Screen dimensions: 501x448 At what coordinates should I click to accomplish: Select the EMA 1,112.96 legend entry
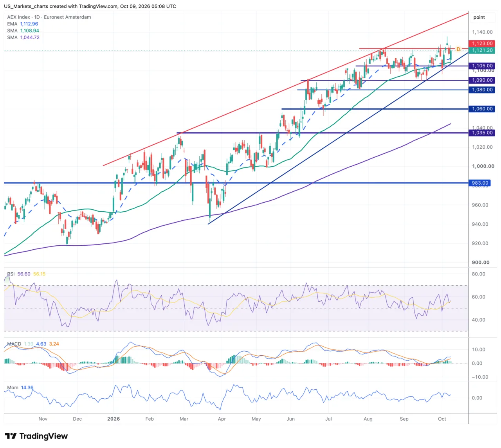pos(23,24)
